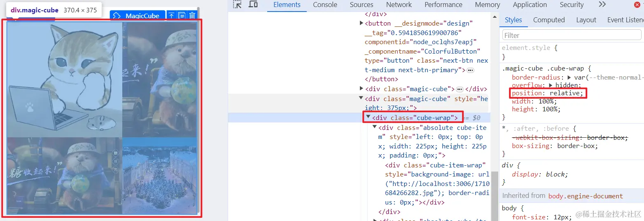This screenshot has height=221, width=644.
Task: Switch to the Memory tab
Action: [x=488, y=5]
